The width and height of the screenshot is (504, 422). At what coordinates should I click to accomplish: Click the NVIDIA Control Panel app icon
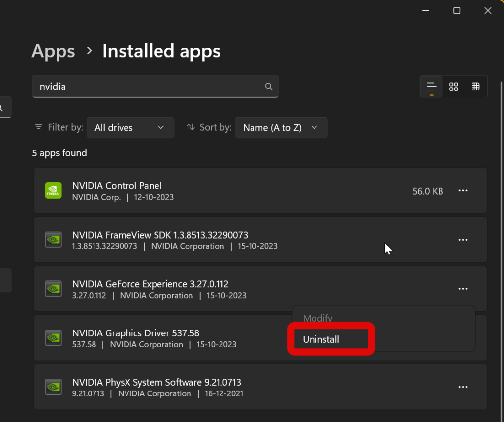[x=53, y=191]
